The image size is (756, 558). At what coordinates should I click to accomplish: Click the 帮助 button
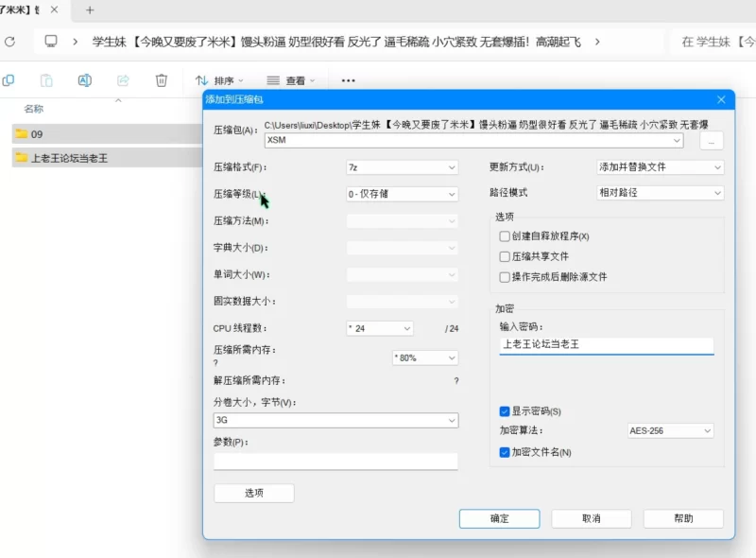[683, 518]
